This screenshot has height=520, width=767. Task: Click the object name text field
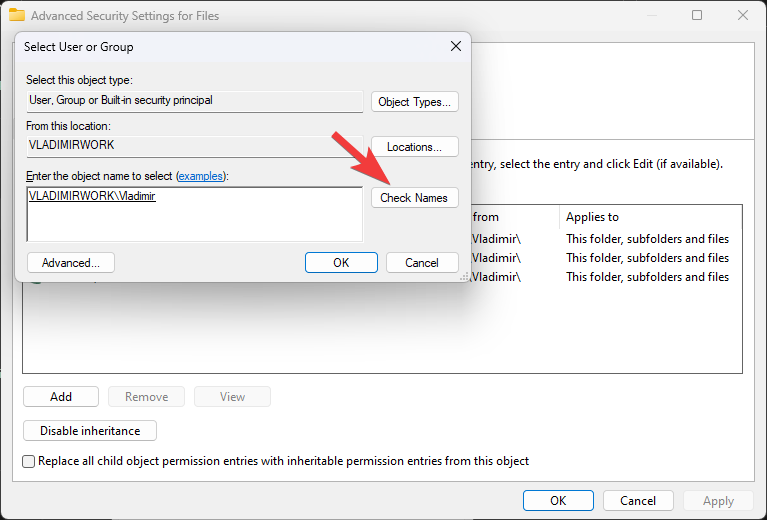tap(194, 215)
